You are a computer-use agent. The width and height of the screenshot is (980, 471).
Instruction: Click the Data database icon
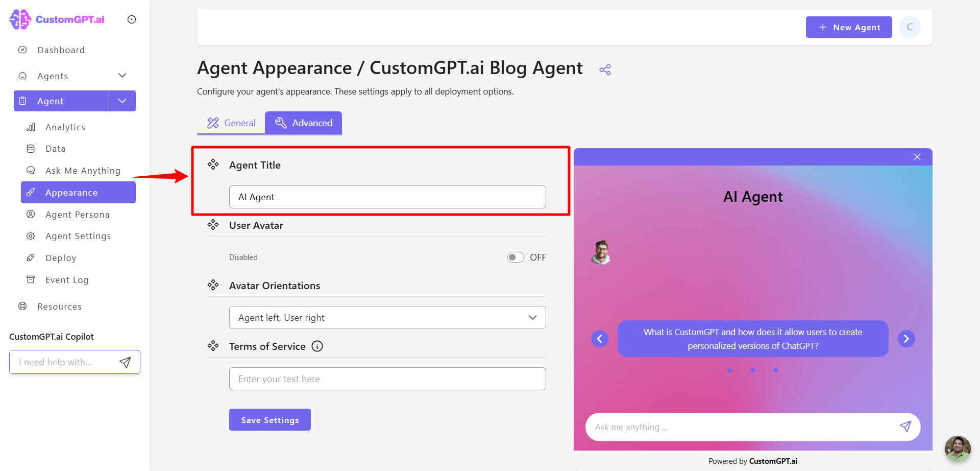point(31,149)
